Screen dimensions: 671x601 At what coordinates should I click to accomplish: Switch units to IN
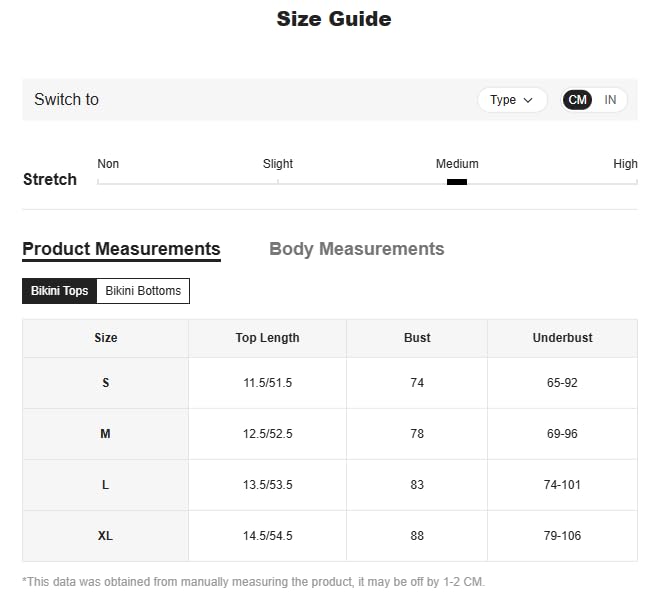click(610, 100)
